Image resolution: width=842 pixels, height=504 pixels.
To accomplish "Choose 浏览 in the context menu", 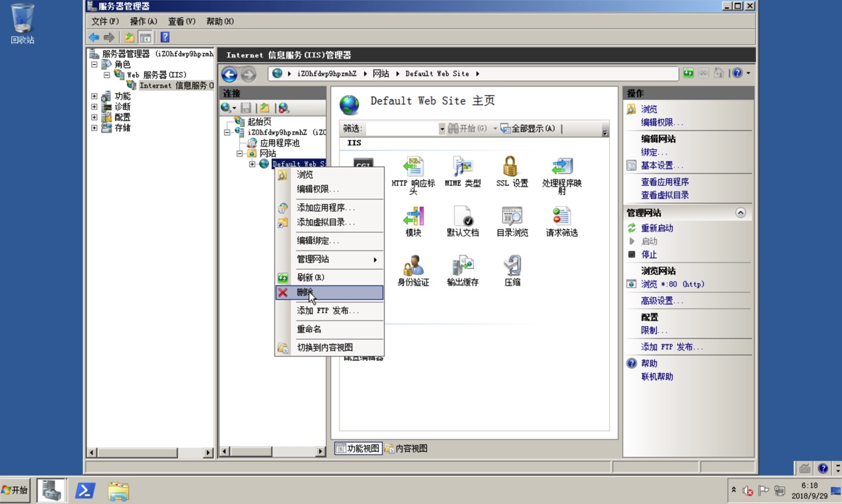I will (x=330, y=174).
